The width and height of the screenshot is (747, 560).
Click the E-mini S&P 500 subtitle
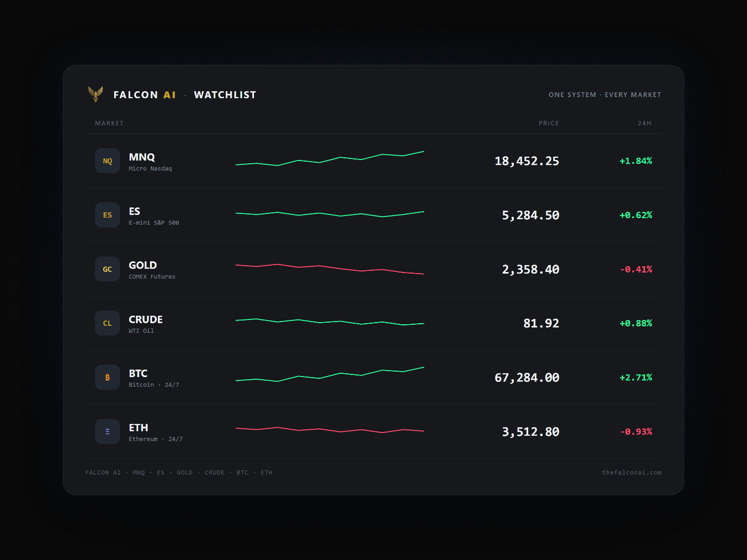[x=154, y=223]
